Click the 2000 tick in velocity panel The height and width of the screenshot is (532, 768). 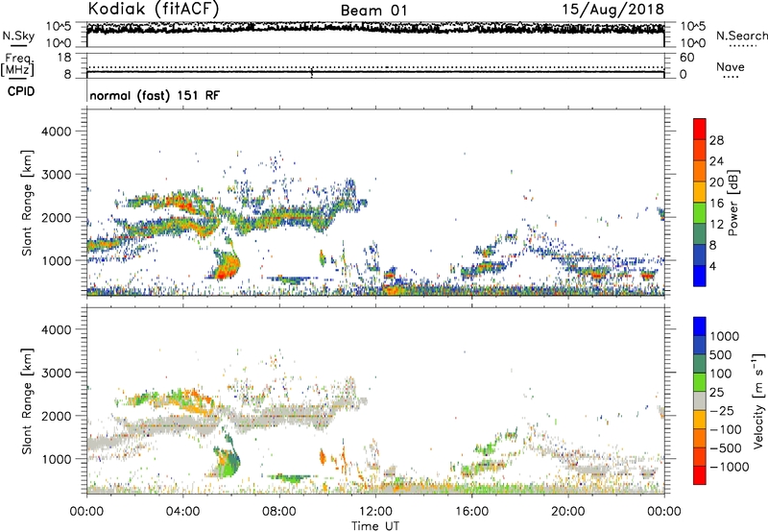pyautogui.click(x=56, y=416)
